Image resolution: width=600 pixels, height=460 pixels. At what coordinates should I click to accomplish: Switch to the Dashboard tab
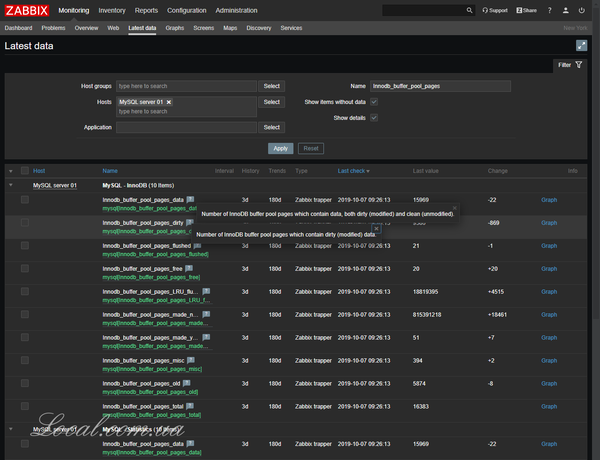(x=18, y=28)
